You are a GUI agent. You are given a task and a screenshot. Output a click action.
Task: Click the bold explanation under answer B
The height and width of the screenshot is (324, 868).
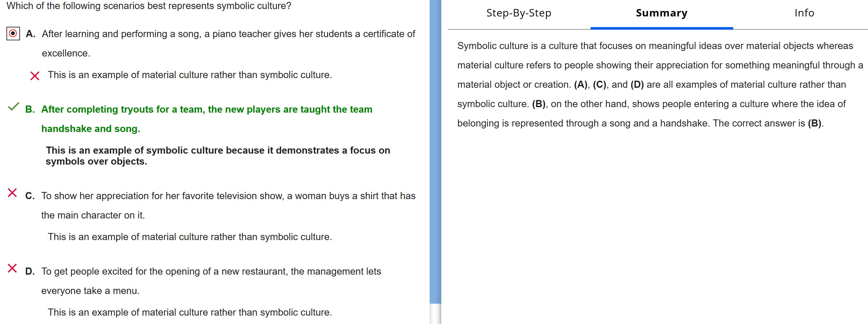coord(218,156)
